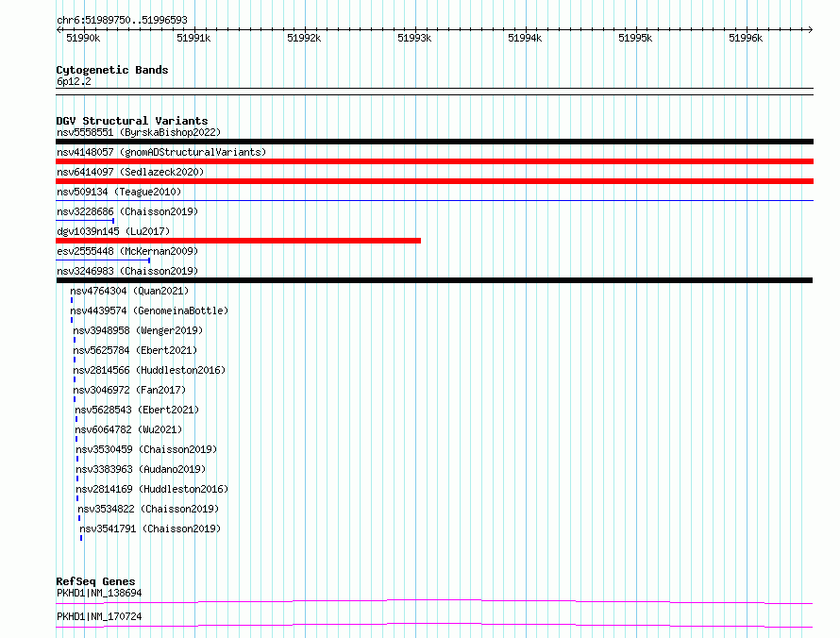840x638 pixels.
Task: Click the blue tick mark under nsv4764304
Action: (x=72, y=300)
